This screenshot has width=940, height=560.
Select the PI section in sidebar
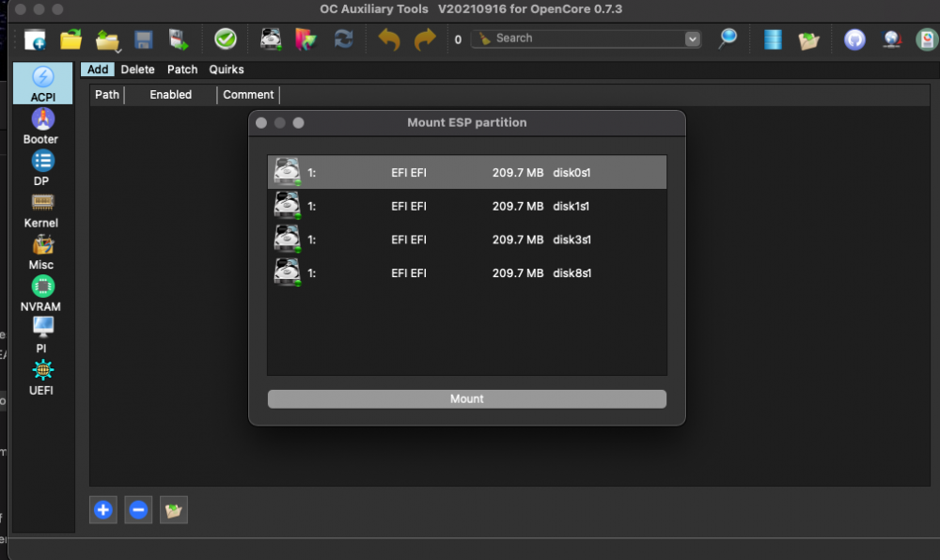pos(42,336)
